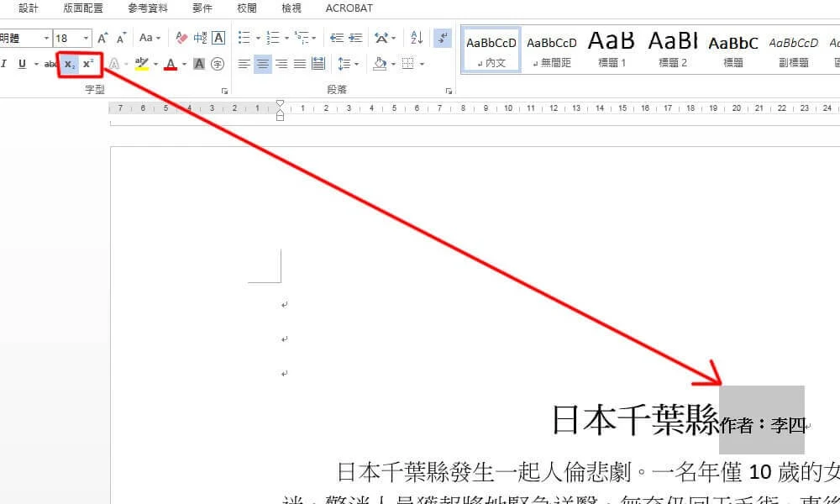840x504 pixels.
Task: Apply character border icon
Action: coord(218,38)
